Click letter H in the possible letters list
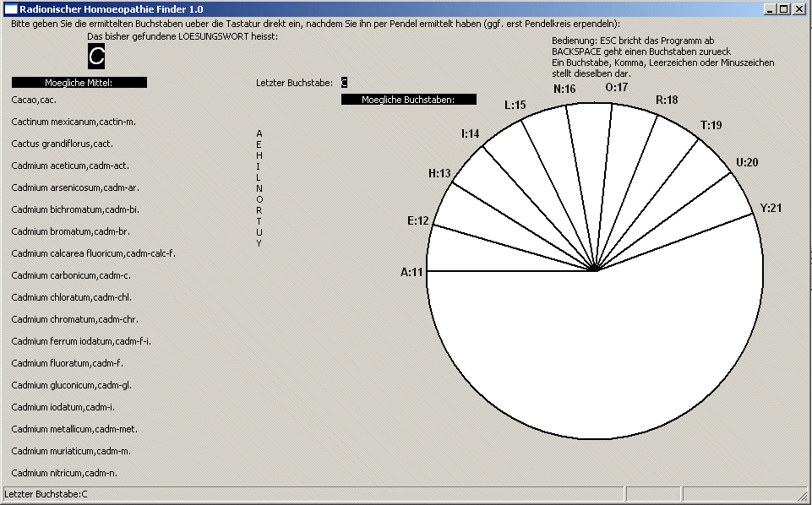Viewport: 812px width, 505px height. pos(259,155)
